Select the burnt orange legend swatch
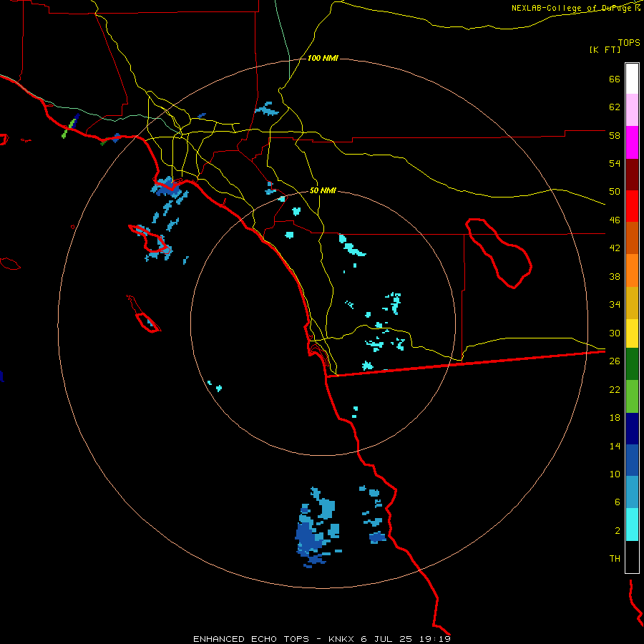This screenshot has width=644, height=644. pos(632,238)
